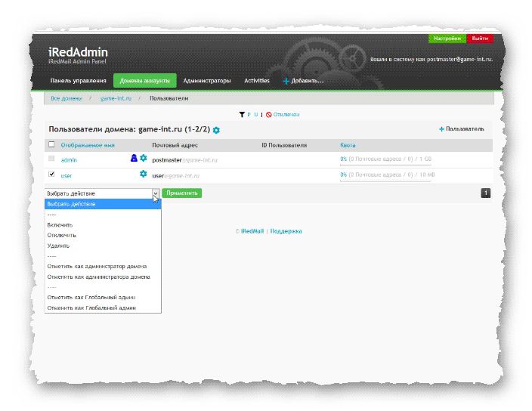Click game-int.ru breadcrumb link
The width and height of the screenshot is (532, 411).
point(116,98)
